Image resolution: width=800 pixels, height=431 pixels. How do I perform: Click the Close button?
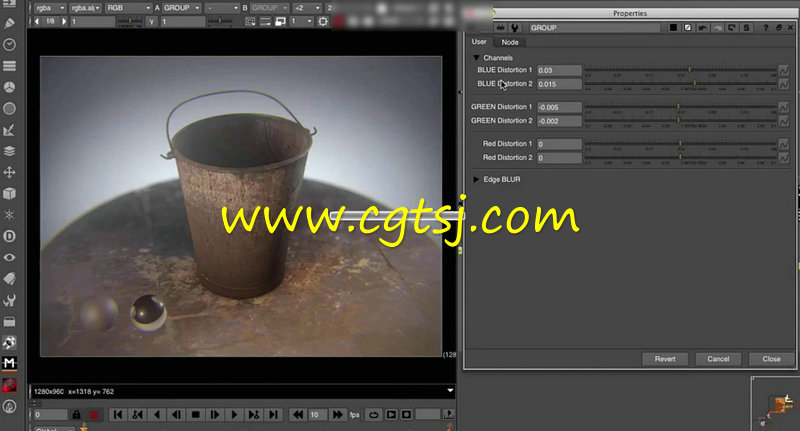pyautogui.click(x=771, y=359)
